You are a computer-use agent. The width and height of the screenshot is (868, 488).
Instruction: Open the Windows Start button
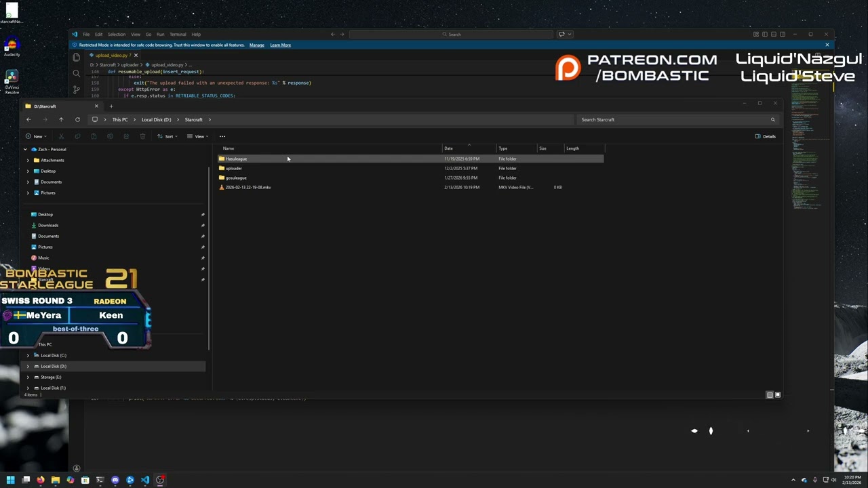click(x=10, y=480)
